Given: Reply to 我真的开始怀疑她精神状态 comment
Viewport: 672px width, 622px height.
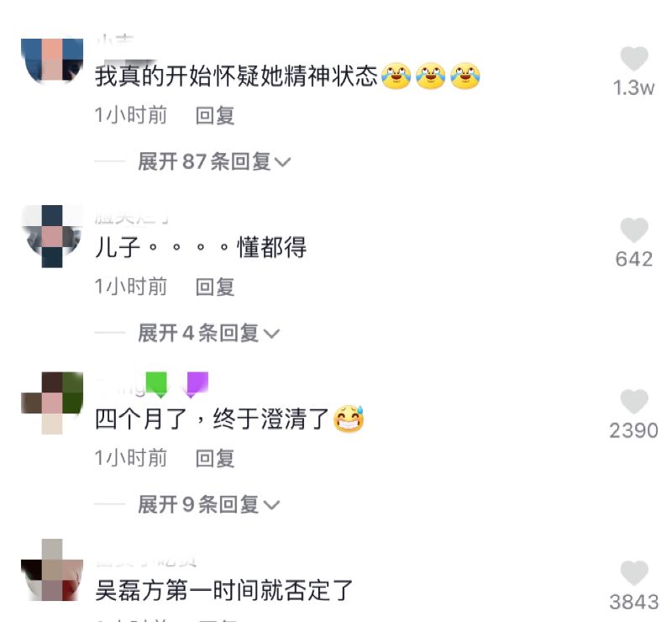Looking at the screenshot, I should [215, 115].
